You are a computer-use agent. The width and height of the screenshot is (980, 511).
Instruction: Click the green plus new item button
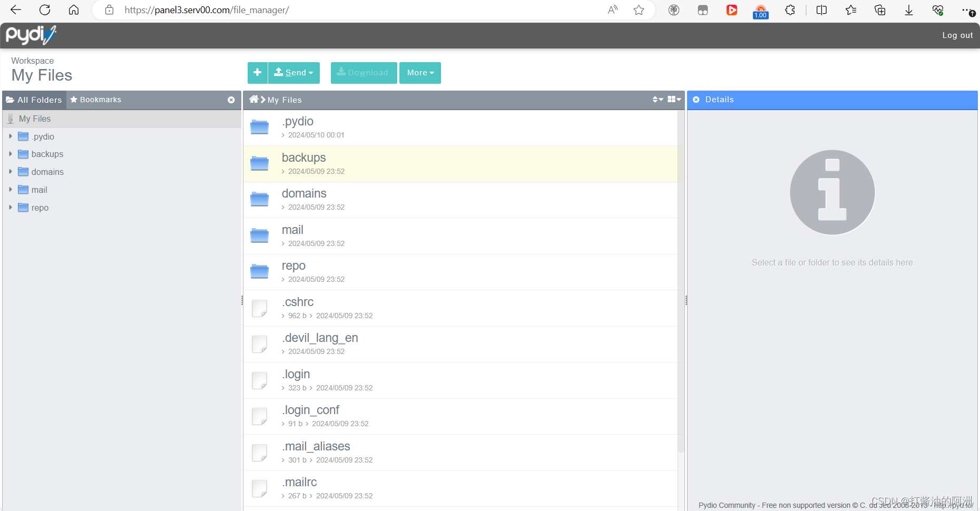[x=257, y=73]
